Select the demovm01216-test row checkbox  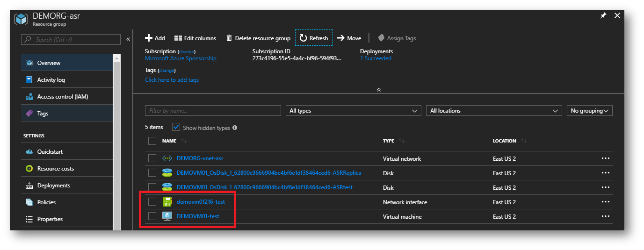point(152,202)
